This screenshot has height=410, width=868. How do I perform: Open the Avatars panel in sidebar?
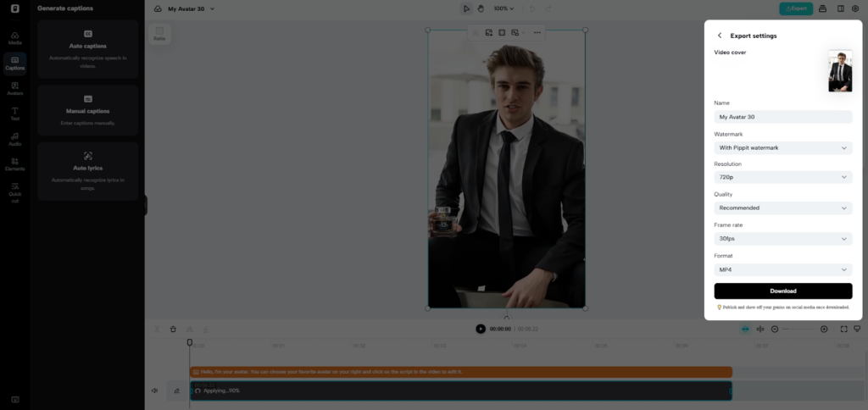15,89
